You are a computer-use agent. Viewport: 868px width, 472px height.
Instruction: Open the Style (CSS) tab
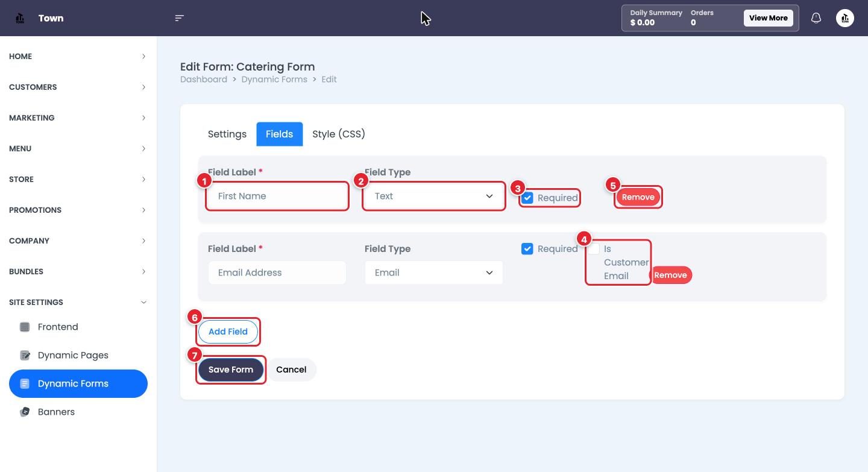tap(339, 134)
